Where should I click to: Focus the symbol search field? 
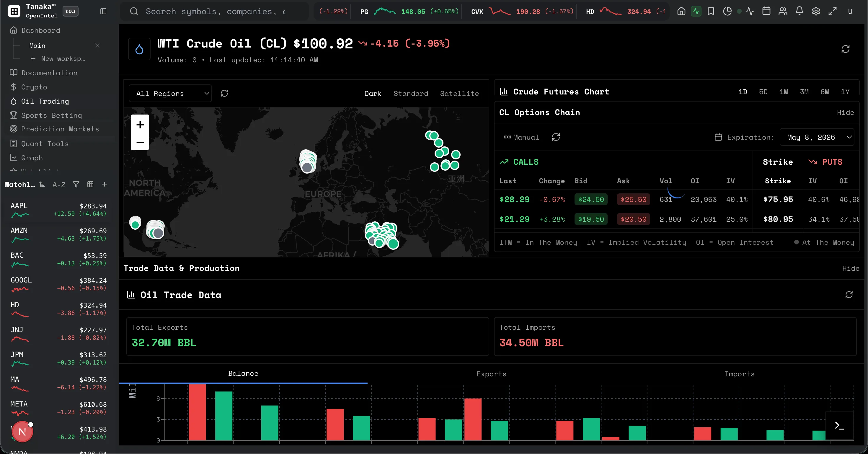click(215, 12)
